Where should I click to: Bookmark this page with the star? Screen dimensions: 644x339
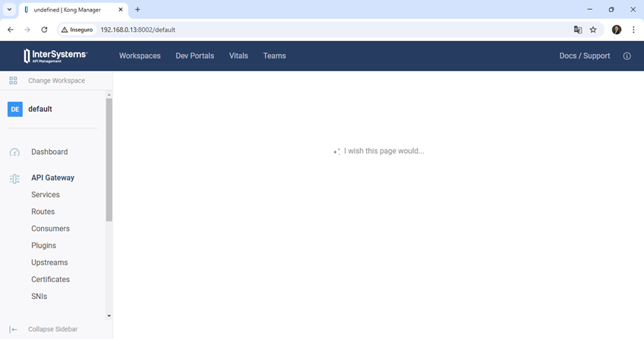[593, 30]
